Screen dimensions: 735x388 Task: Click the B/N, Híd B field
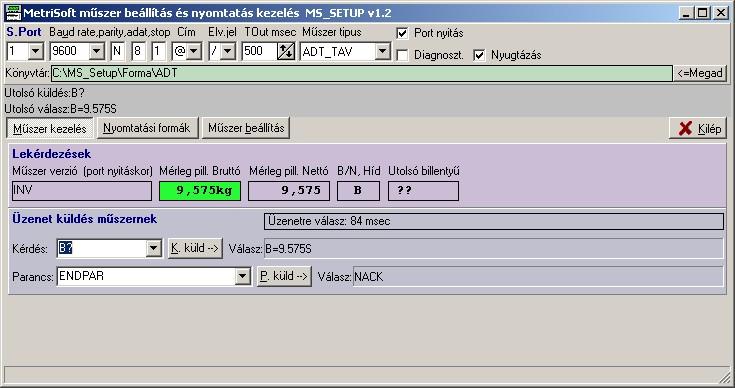pos(358,191)
